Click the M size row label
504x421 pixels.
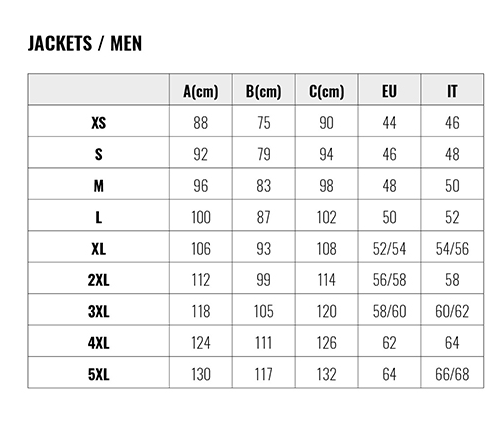(99, 186)
